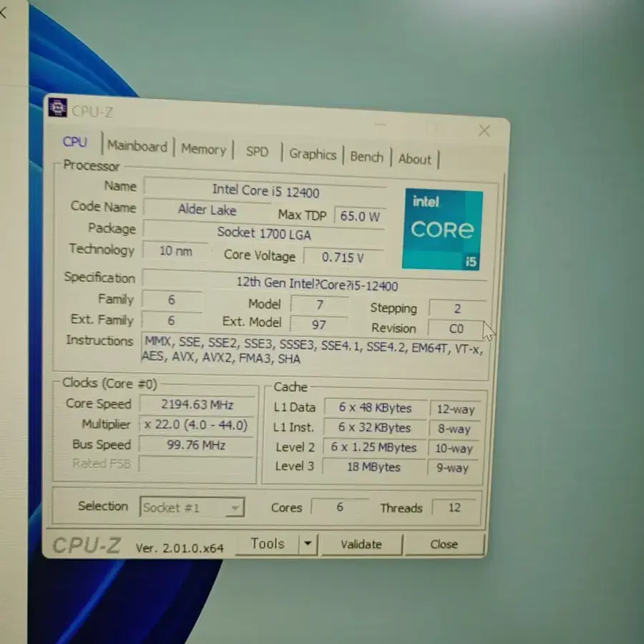Screen dimensions: 644x644
Task: Click the Code Name value Alder Lake
Action: tap(207, 210)
